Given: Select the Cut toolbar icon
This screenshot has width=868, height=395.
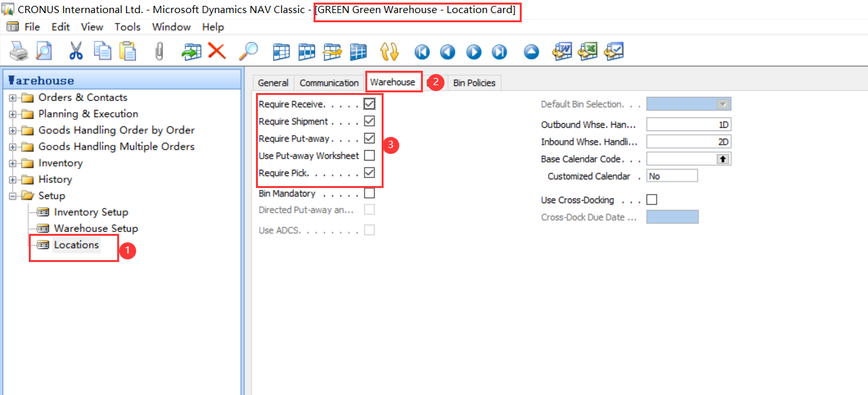Looking at the screenshot, I should pos(76,51).
